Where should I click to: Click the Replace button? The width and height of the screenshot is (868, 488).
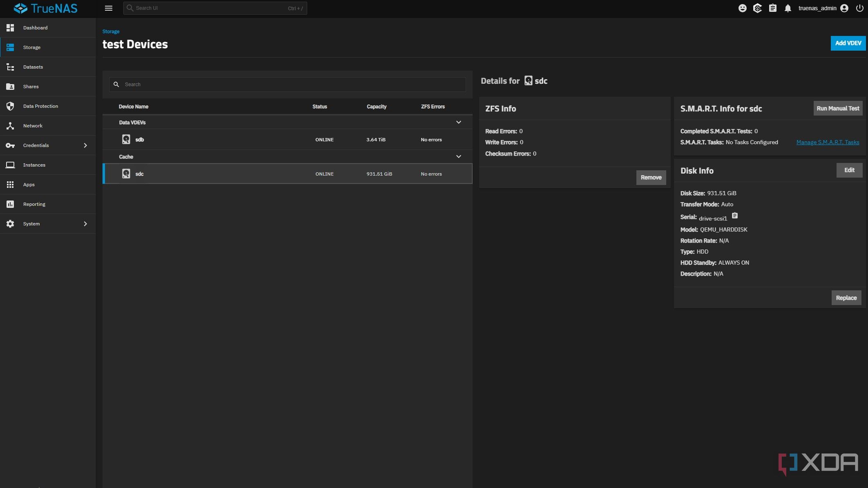pyautogui.click(x=846, y=298)
